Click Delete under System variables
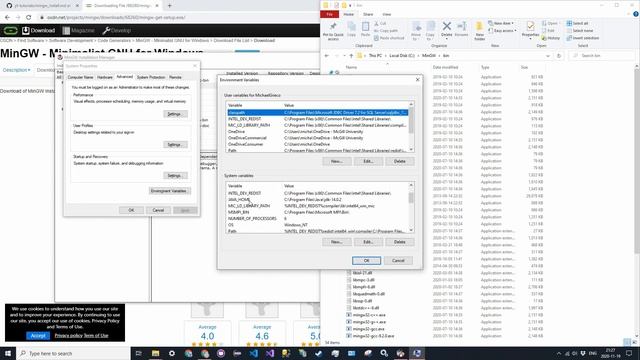 point(400,242)
